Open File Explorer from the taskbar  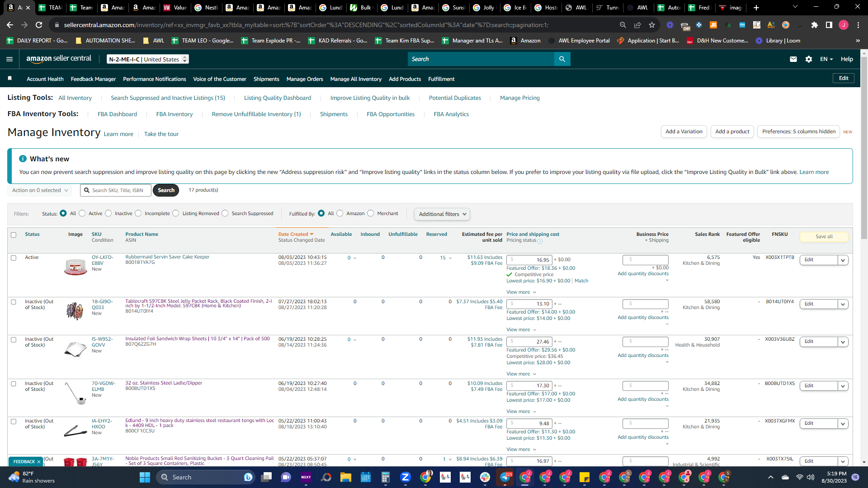coord(346,477)
